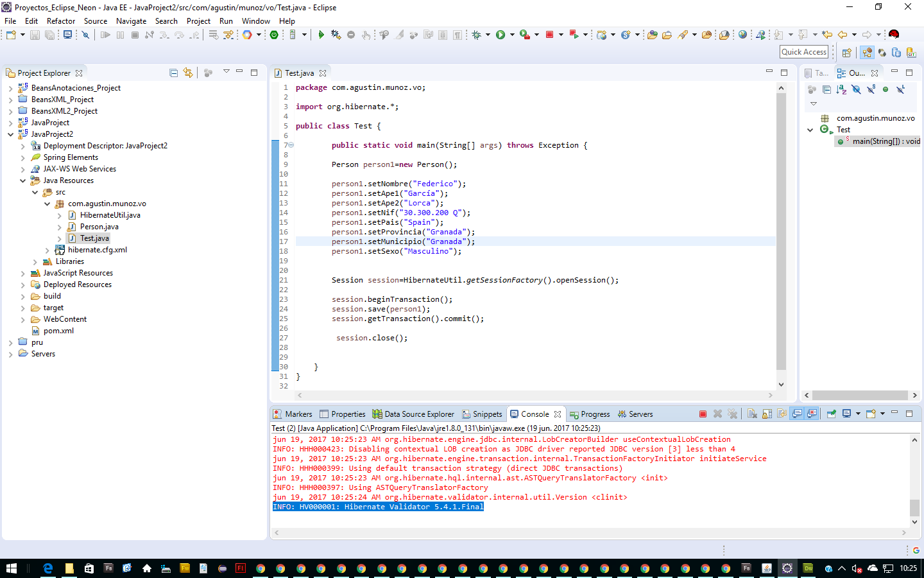Click the New file wizard icon

(x=11, y=35)
